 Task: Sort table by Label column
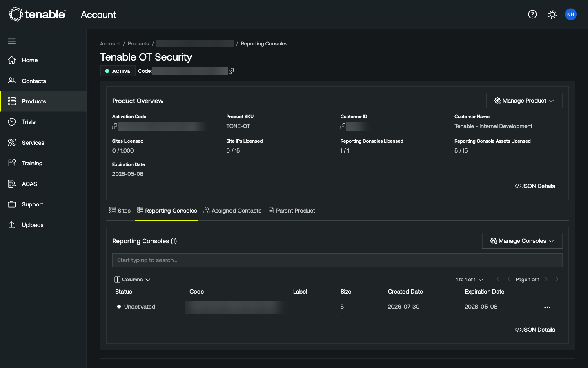(300, 292)
